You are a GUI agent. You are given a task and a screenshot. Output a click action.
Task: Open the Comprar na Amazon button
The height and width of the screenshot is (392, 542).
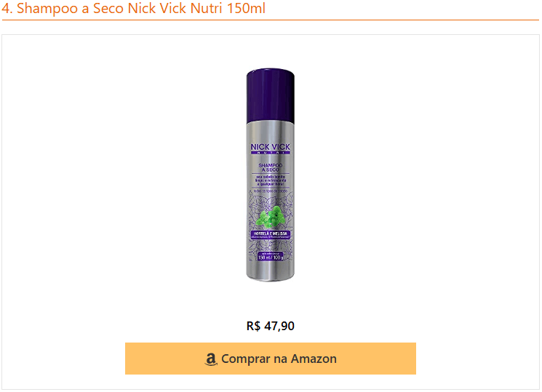pos(271,359)
